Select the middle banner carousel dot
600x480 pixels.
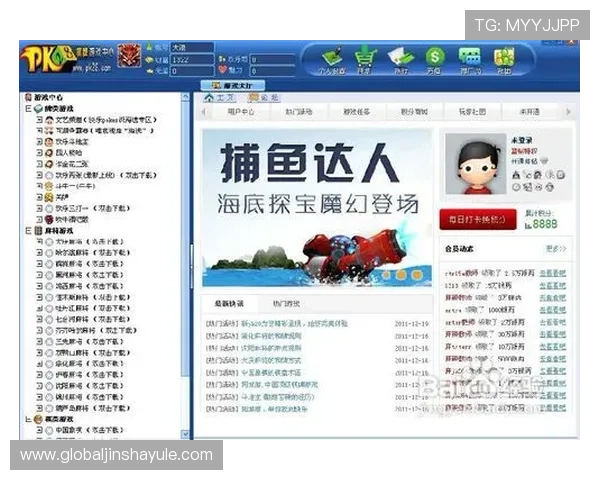point(401,274)
